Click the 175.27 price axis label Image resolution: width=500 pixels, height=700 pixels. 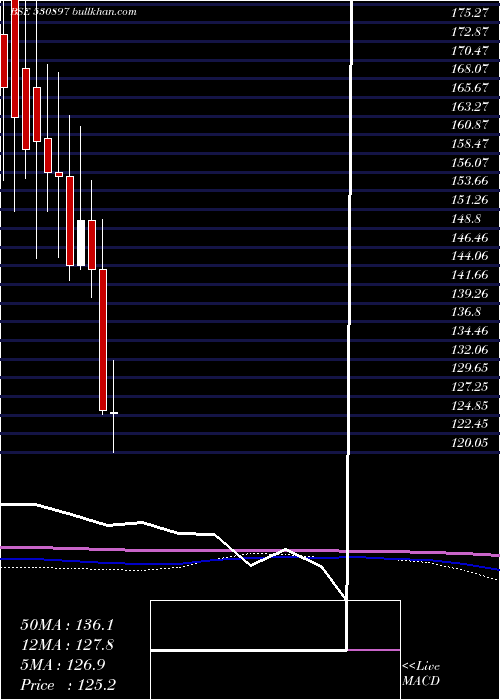click(470, 13)
